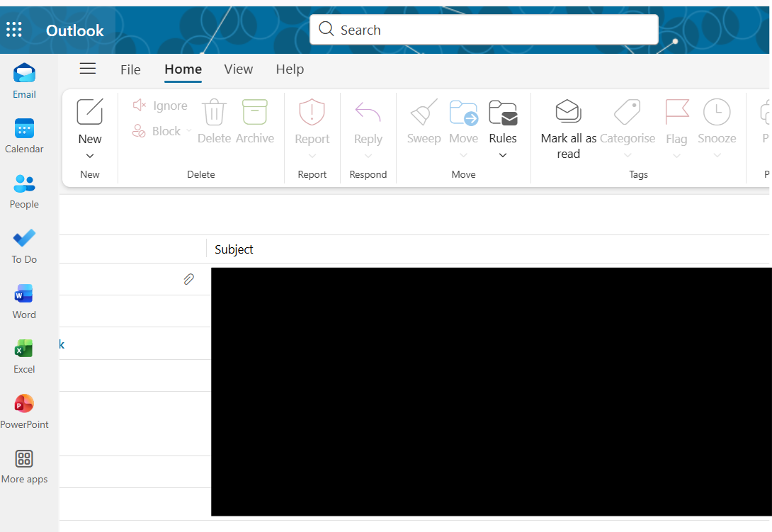The image size is (772, 532).
Task: Open the Help menu
Action: [290, 69]
